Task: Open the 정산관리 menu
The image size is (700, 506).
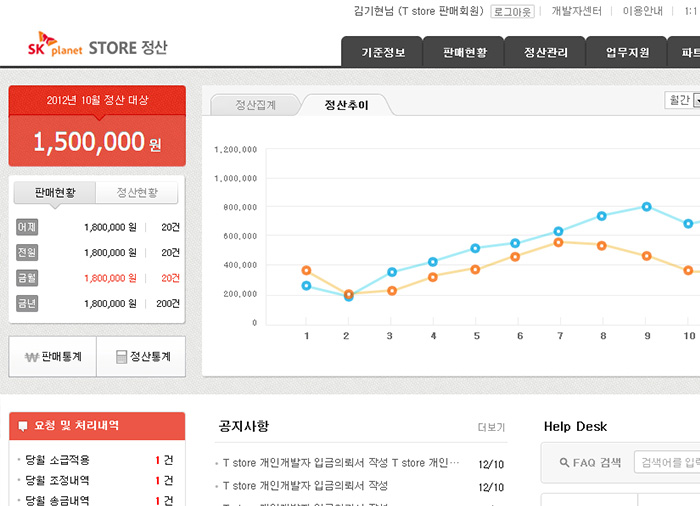Action: [546, 52]
